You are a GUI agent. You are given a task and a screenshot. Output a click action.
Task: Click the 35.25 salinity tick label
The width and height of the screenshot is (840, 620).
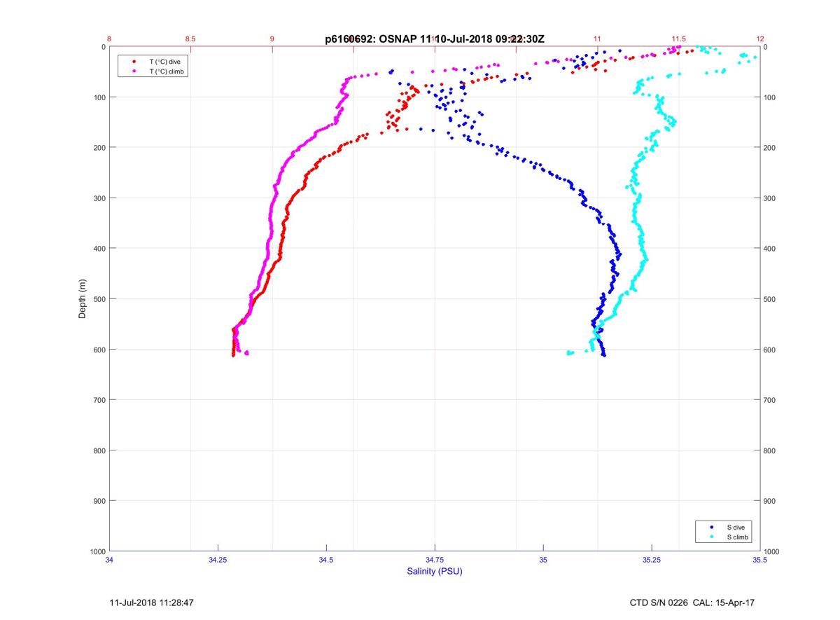(652, 560)
